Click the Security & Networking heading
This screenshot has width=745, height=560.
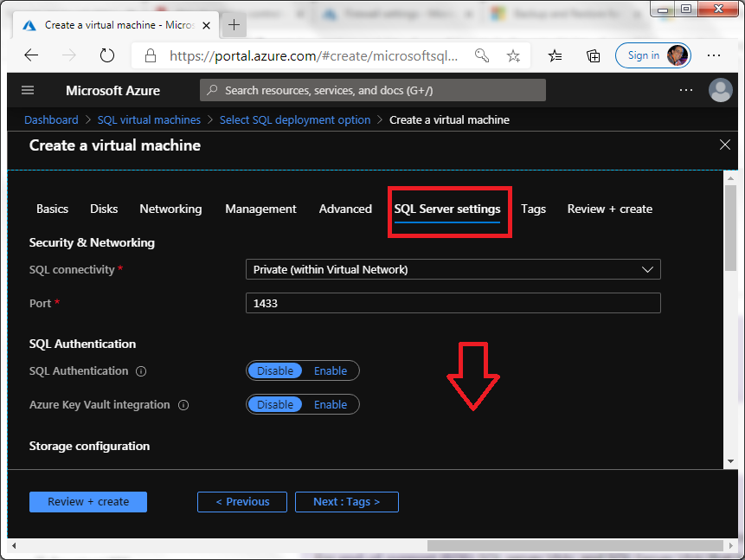click(x=92, y=242)
